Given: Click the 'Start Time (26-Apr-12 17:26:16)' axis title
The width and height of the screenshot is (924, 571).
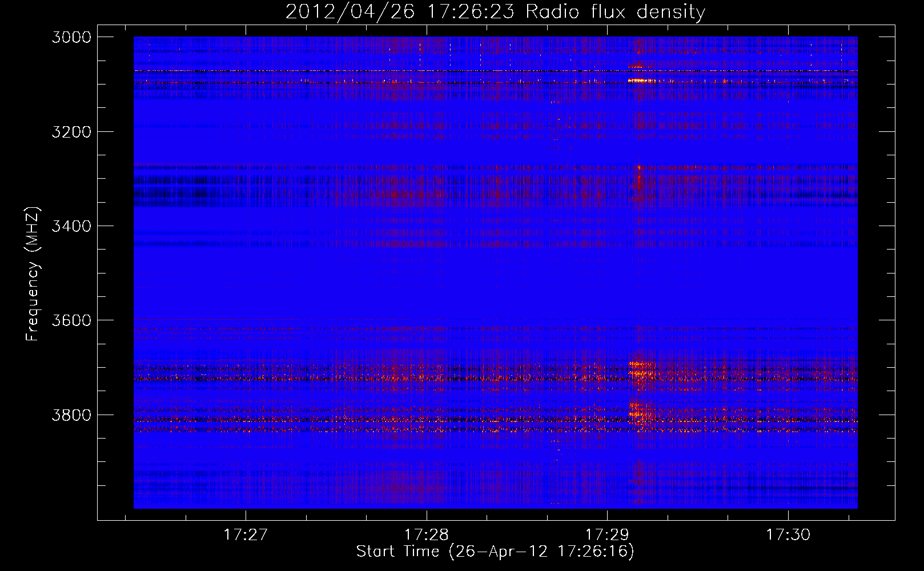Looking at the screenshot, I should point(495,552).
